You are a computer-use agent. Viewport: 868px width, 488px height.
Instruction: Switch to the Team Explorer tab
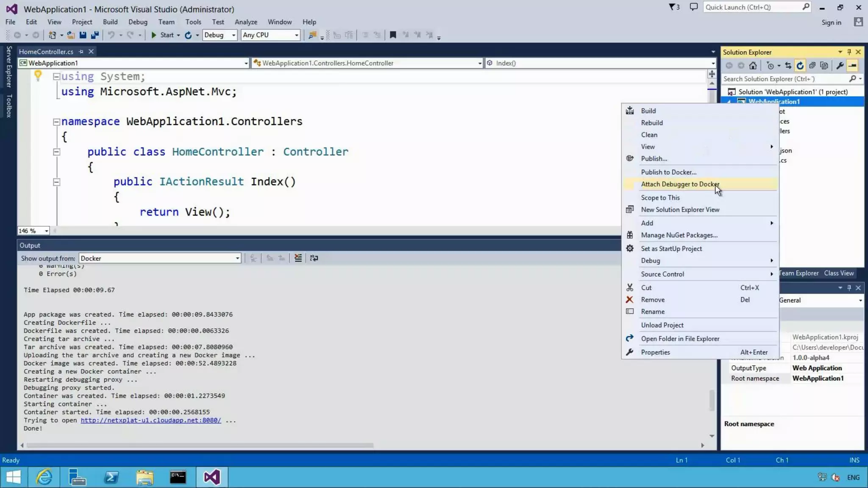[x=799, y=273]
